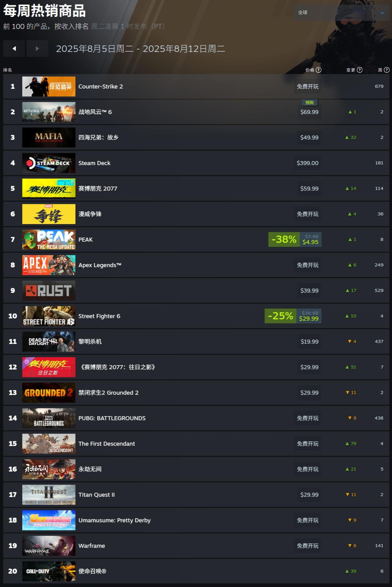Click the $69.99 pre-order price for 战地风云 6
Viewport: 392px width, 587px height.
[309, 112]
